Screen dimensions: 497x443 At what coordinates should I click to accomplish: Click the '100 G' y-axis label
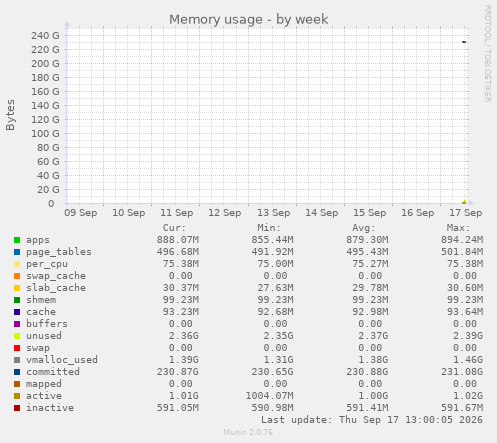[45, 134]
